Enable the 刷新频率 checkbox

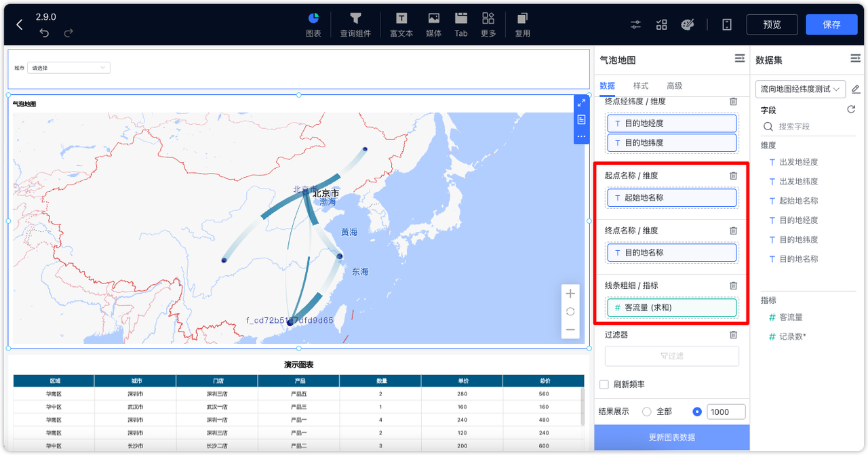604,384
